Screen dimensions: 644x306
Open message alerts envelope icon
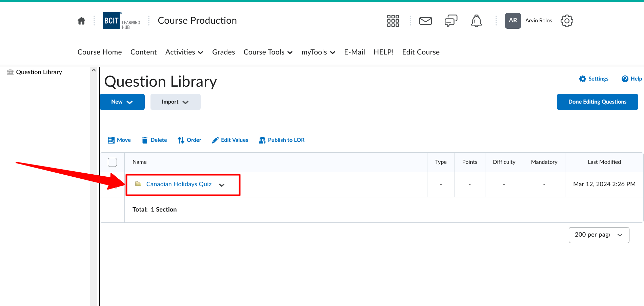point(425,21)
